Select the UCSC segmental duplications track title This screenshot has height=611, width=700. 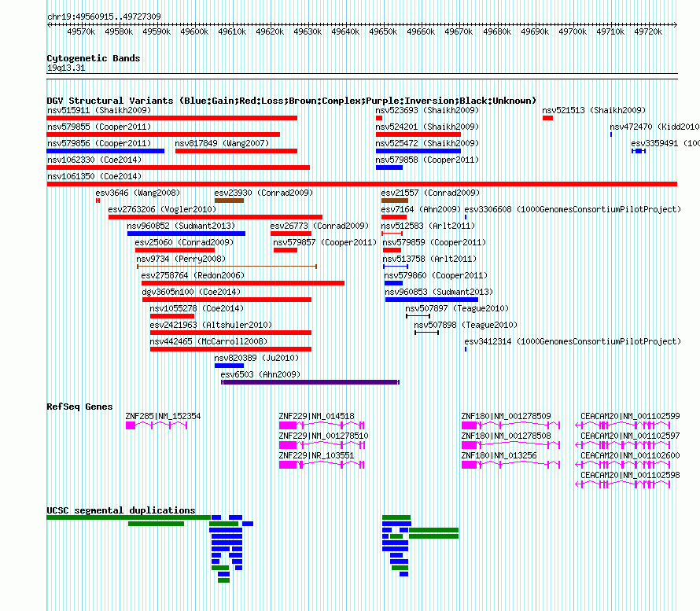pos(121,510)
